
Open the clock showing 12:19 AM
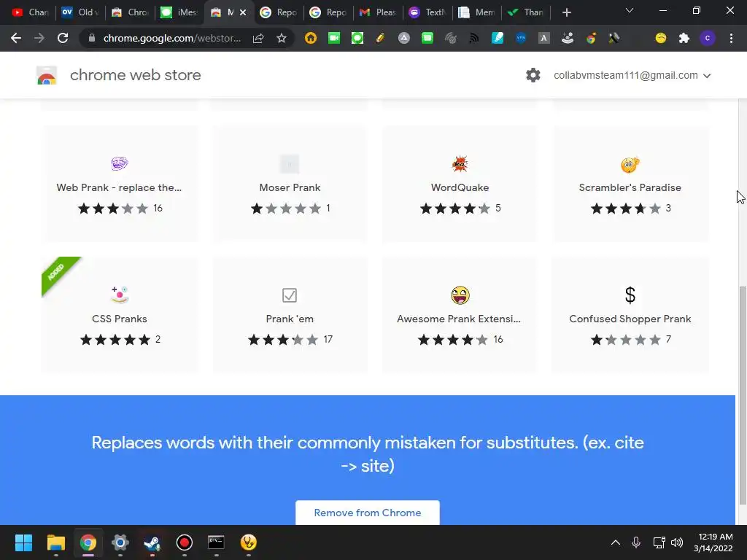coord(713,542)
